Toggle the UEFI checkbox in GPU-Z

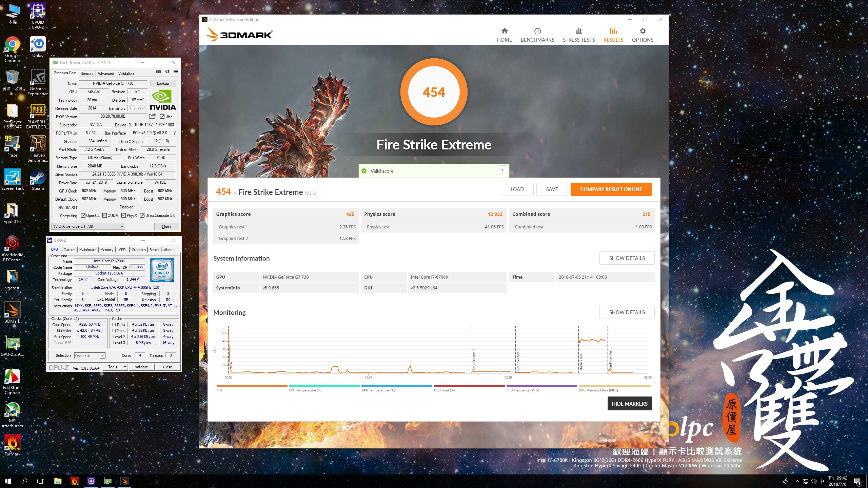pos(162,117)
